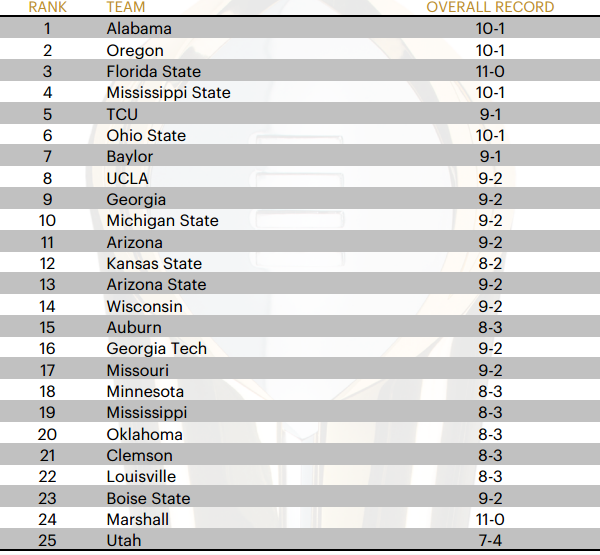Click on Florida State in the list
The width and height of the screenshot is (600, 555).
tap(154, 72)
